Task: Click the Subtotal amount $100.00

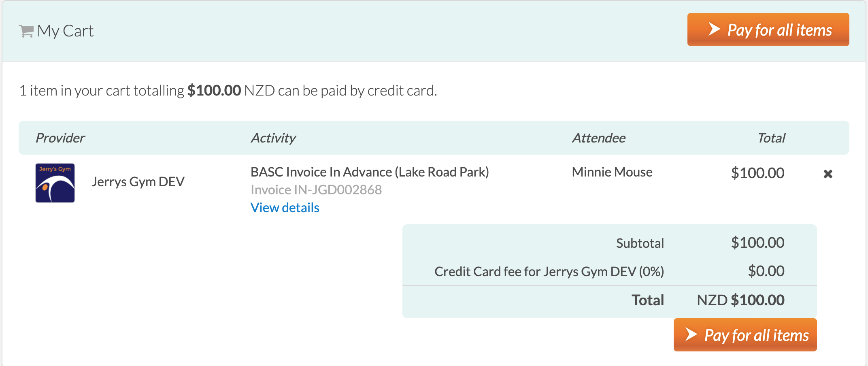Action: click(757, 243)
